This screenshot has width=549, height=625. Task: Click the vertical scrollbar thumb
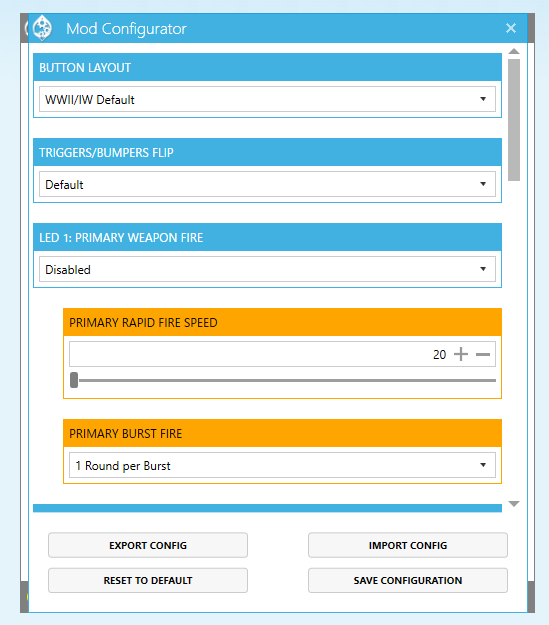[514, 120]
